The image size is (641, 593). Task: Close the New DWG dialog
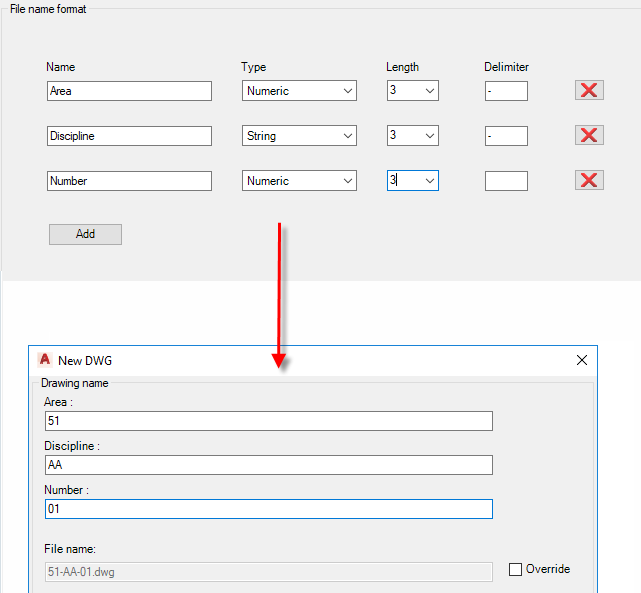583,360
